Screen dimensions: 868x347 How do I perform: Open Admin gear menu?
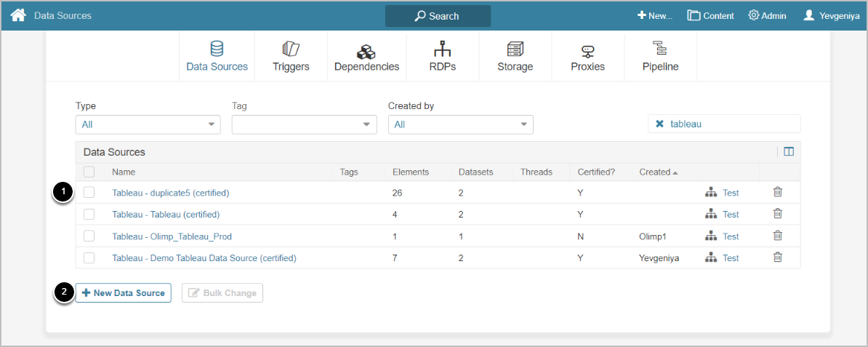click(767, 15)
